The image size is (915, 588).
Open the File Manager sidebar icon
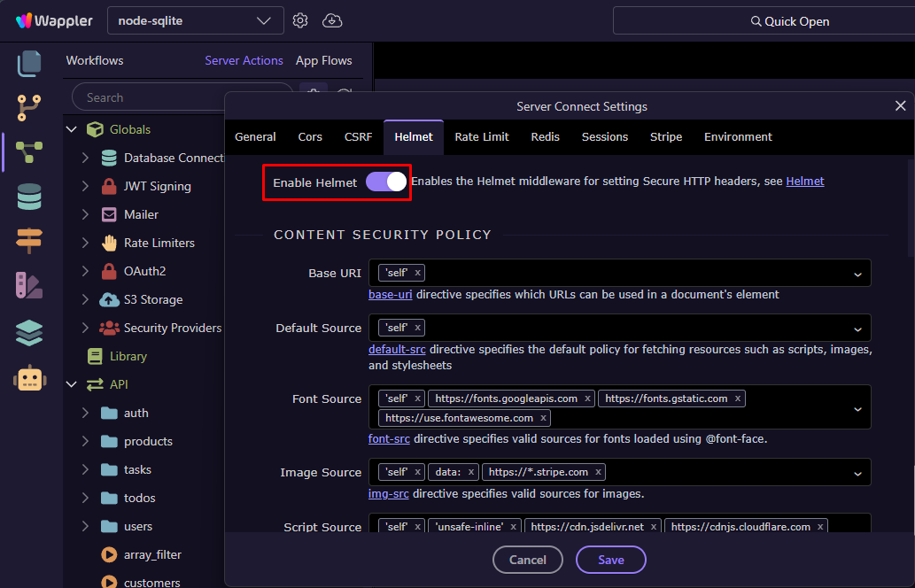(x=29, y=64)
